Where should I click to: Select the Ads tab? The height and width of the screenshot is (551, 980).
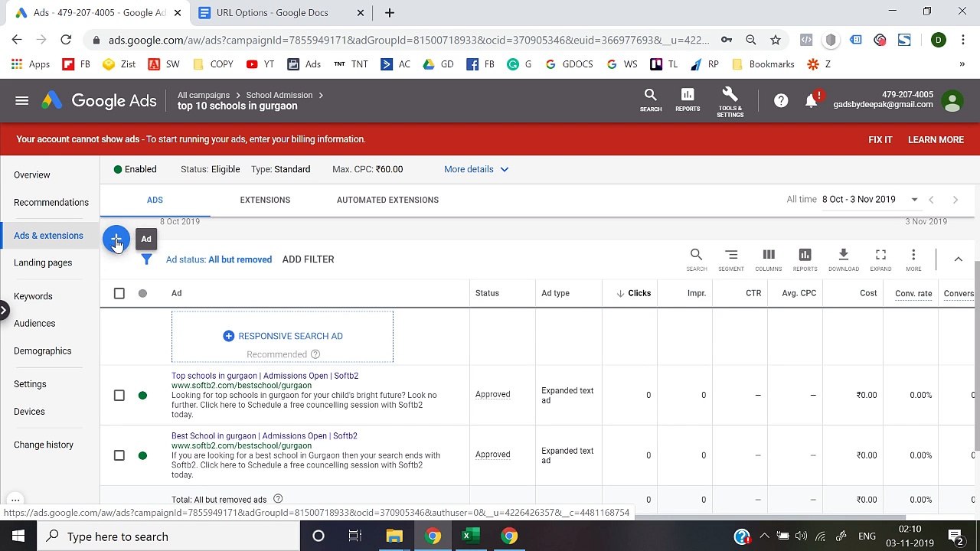[155, 200]
